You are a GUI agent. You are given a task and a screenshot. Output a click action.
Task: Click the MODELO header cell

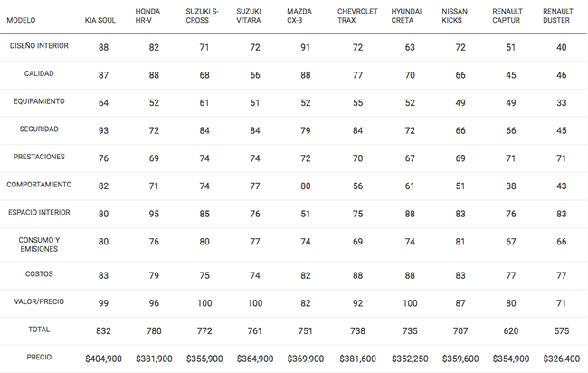(x=21, y=20)
